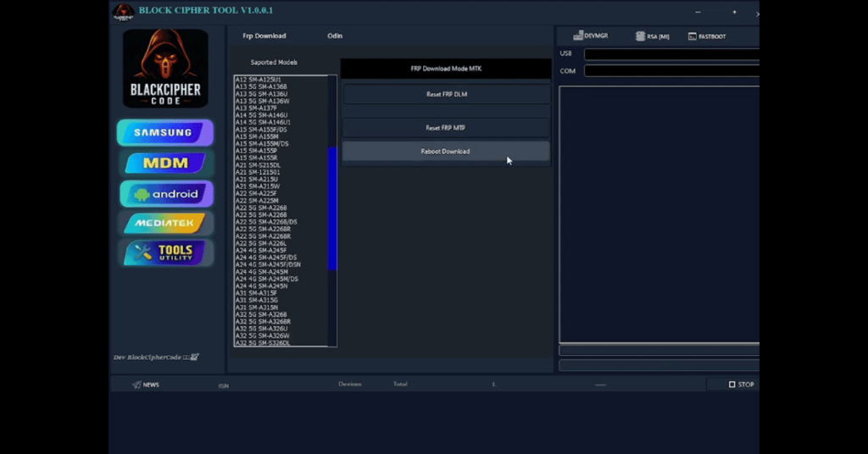868x454 pixels.
Task: Click the lower progress bar below the log
Action: tap(659, 365)
